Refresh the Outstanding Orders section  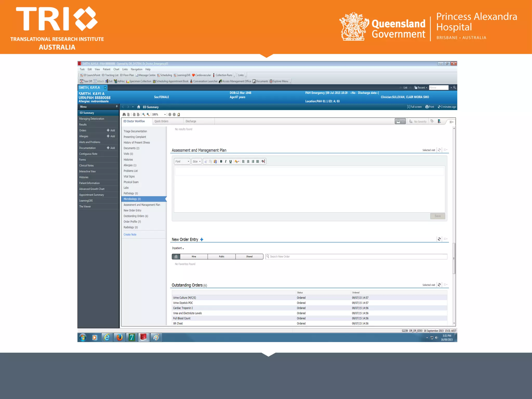(x=439, y=285)
